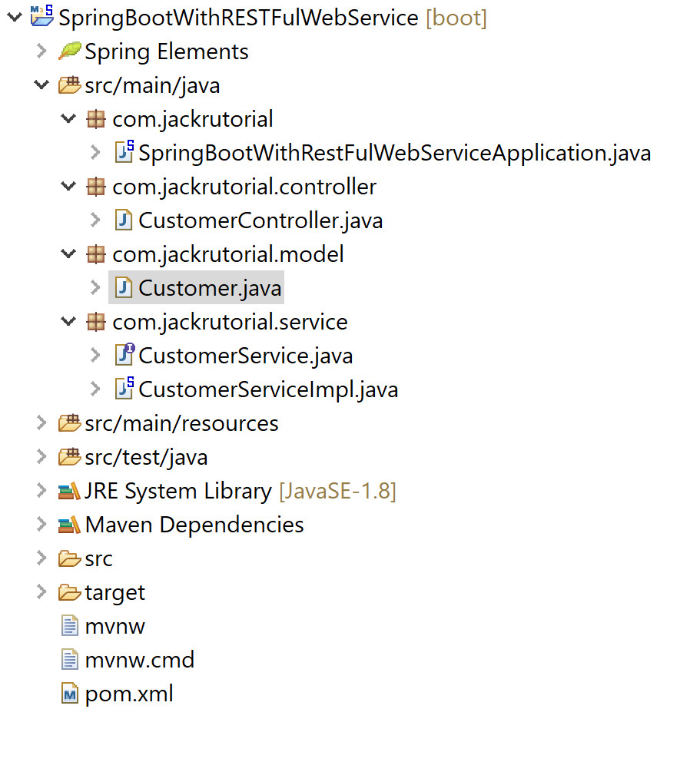Collapse the com.jackrutorial.service package

(x=68, y=322)
